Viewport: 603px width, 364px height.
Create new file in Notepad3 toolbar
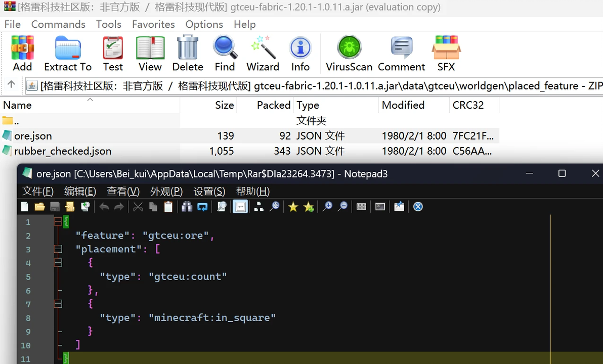25,207
